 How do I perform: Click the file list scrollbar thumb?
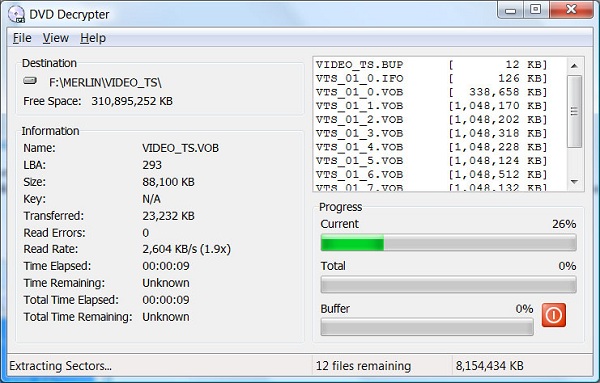pyautogui.click(x=574, y=111)
